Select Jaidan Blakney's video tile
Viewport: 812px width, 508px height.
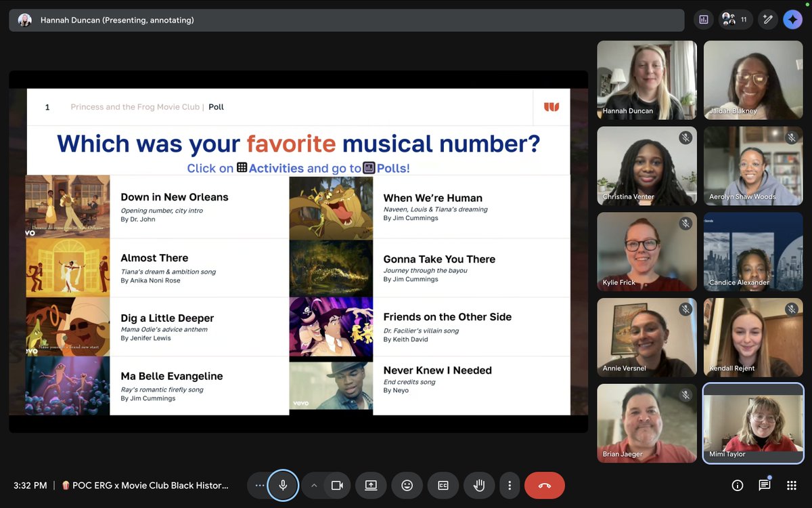tap(753, 80)
